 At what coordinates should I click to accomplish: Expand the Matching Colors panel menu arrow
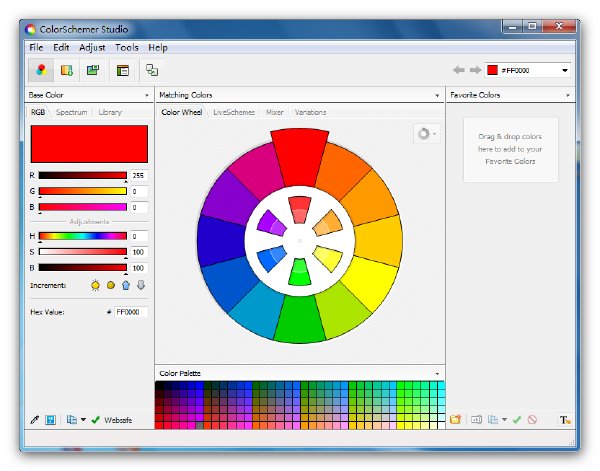437,95
